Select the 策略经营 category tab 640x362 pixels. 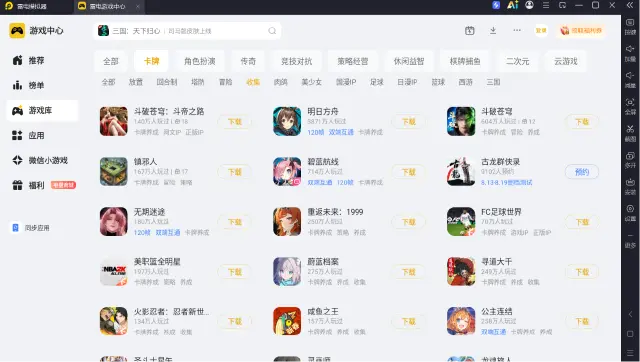pos(353,61)
